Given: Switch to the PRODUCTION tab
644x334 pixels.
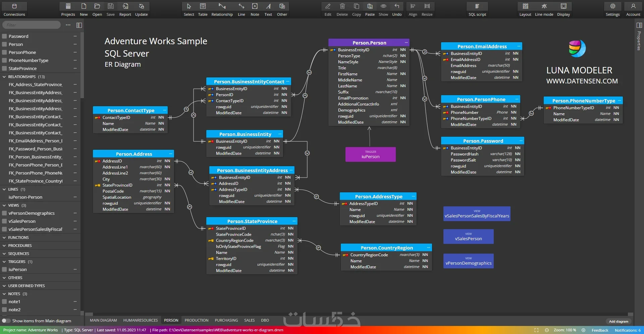Looking at the screenshot, I should coord(197,320).
